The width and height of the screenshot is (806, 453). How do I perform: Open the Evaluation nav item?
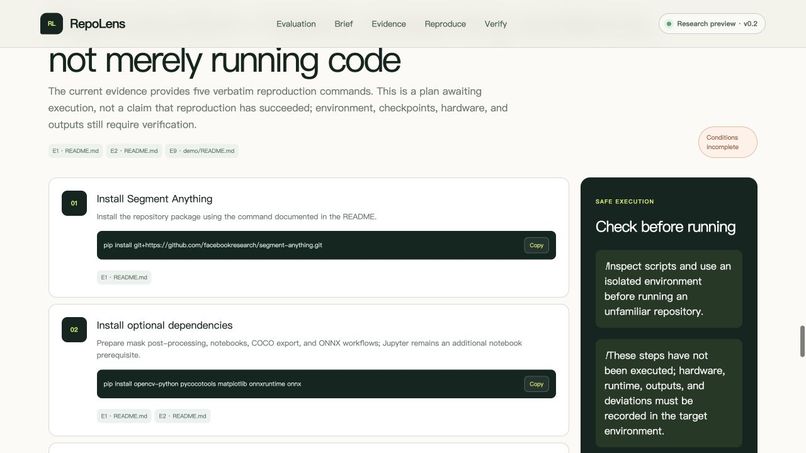[x=296, y=24]
